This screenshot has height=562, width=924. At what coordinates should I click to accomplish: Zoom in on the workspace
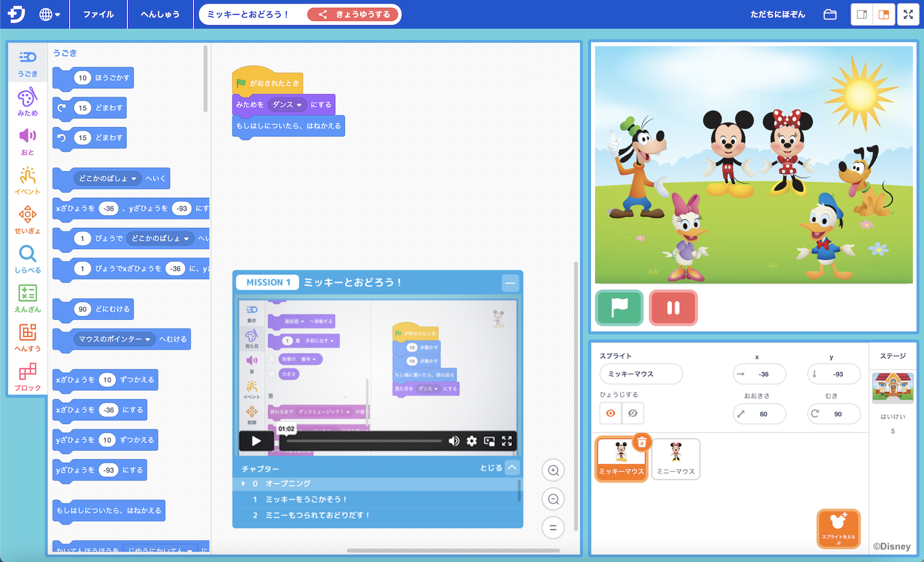point(553,471)
